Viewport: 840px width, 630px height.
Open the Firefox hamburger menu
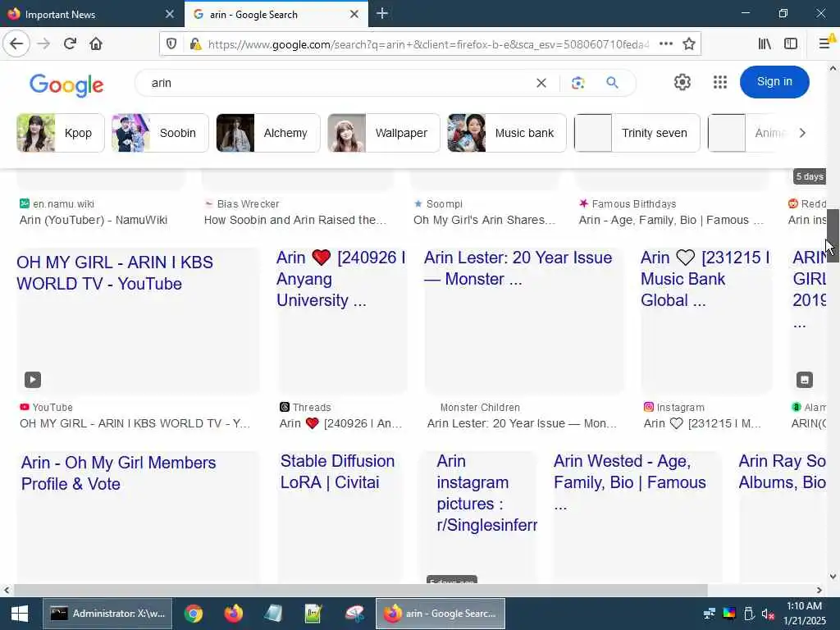pos(825,44)
